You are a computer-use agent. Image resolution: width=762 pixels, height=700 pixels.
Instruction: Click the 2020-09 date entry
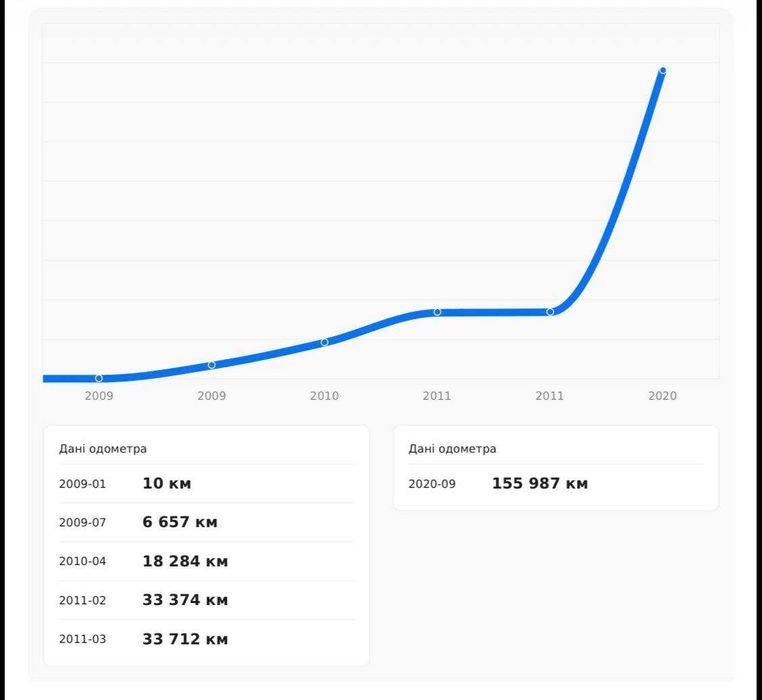pos(432,484)
